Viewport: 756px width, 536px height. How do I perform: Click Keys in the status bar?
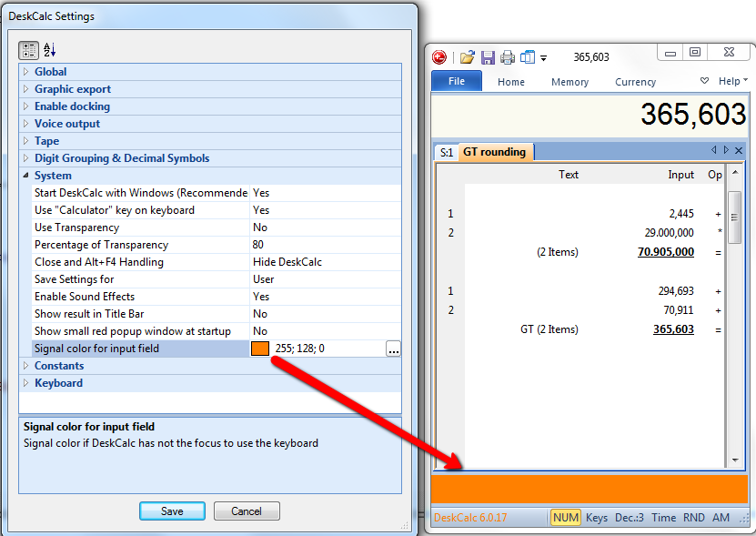pyautogui.click(x=597, y=518)
